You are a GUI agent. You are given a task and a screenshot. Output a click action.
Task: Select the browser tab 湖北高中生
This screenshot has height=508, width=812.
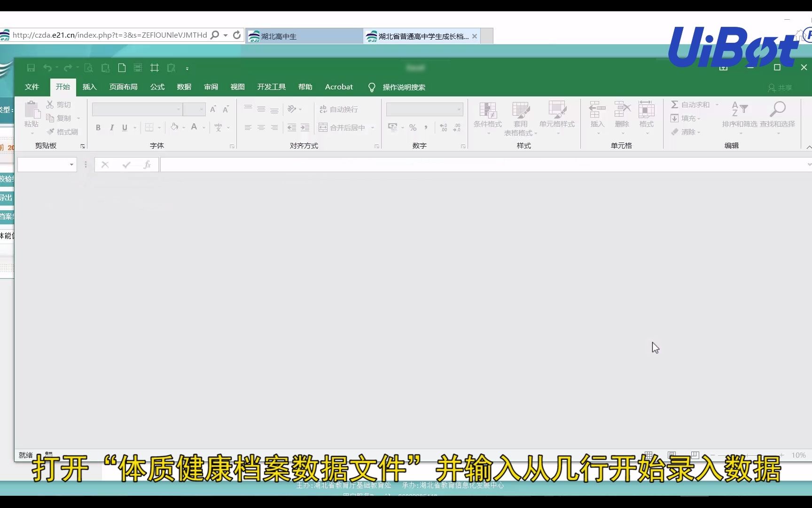coord(304,36)
